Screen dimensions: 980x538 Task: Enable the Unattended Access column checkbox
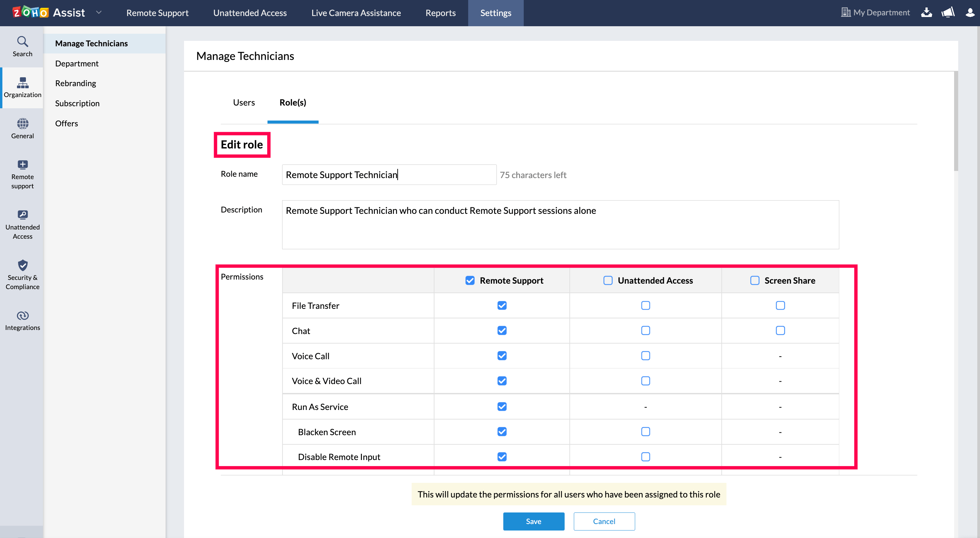coord(608,281)
